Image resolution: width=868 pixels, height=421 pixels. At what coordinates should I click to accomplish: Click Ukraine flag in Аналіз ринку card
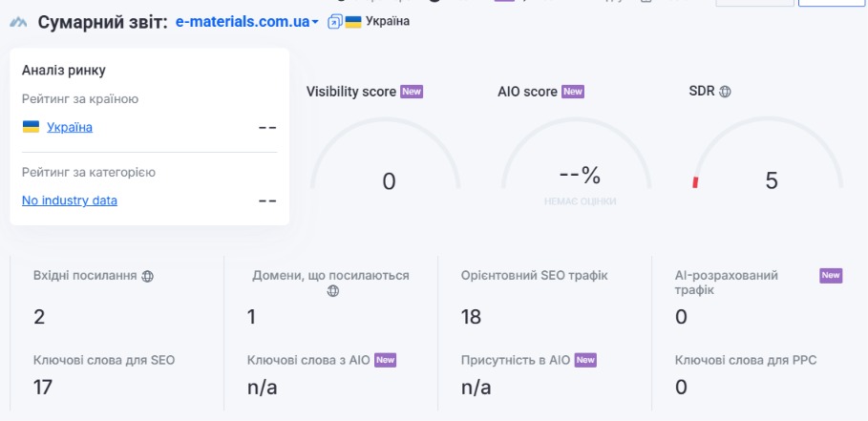31,127
